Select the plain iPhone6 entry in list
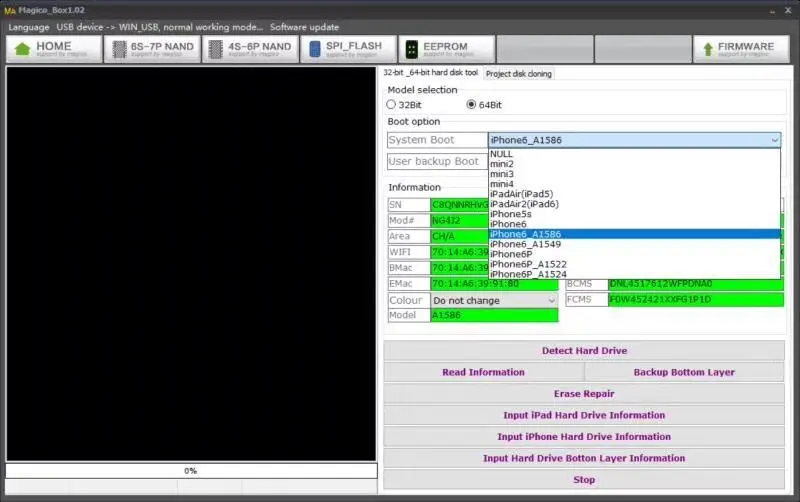The width and height of the screenshot is (800, 502). coord(634,224)
